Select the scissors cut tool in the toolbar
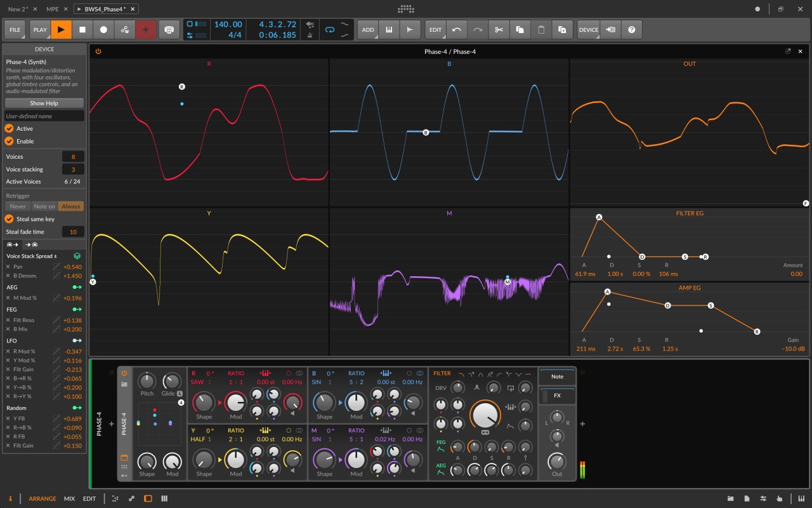The height and width of the screenshot is (508, 812). [499, 29]
